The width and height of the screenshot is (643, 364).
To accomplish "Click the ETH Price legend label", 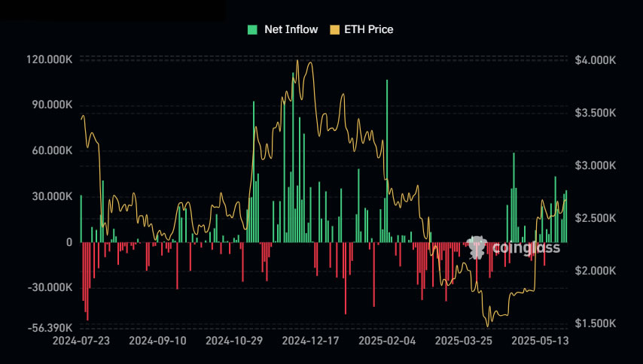I will [368, 29].
